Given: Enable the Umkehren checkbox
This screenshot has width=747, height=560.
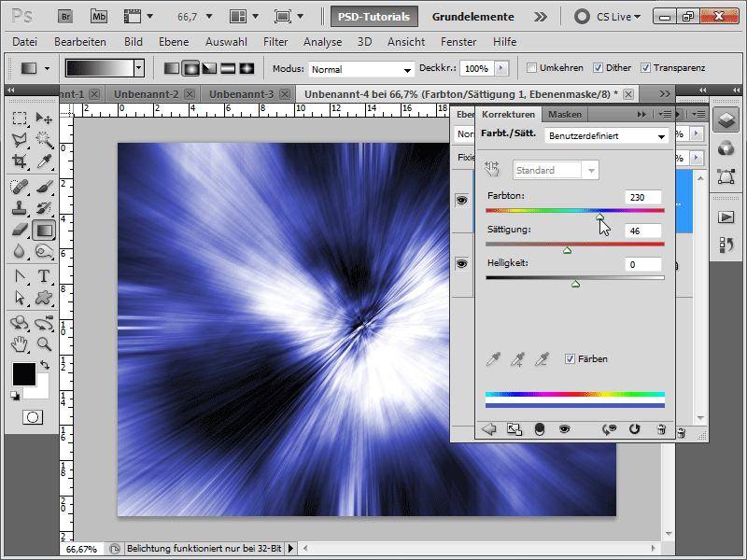Looking at the screenshot, I should [531, 67].
